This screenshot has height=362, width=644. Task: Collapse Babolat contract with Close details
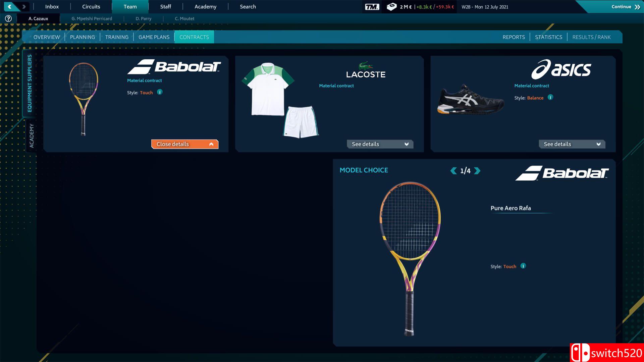[x=184, y=144]
